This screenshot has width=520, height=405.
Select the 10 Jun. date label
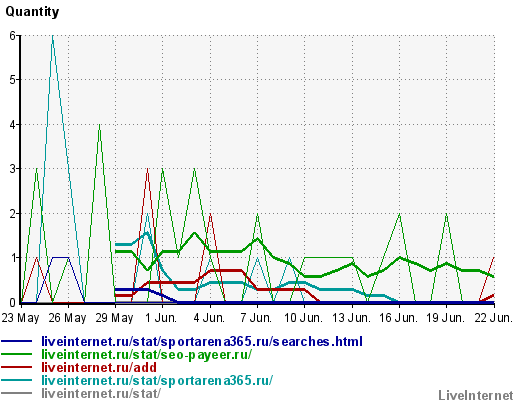303,318
